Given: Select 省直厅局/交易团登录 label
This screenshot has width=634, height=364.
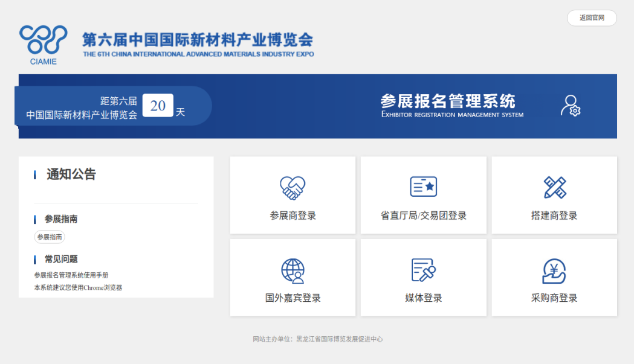Looking at the screenshot, I should pos(423,216).
